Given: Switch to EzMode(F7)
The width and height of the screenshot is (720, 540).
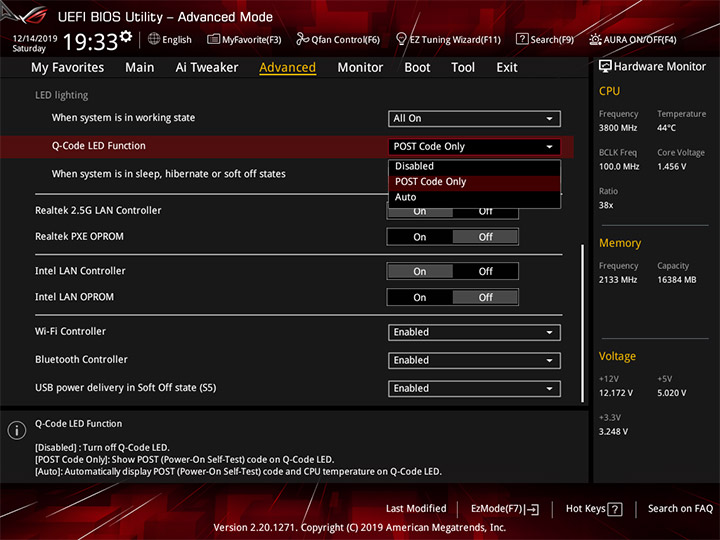Looking at the screenshot, I should (505, 509).
